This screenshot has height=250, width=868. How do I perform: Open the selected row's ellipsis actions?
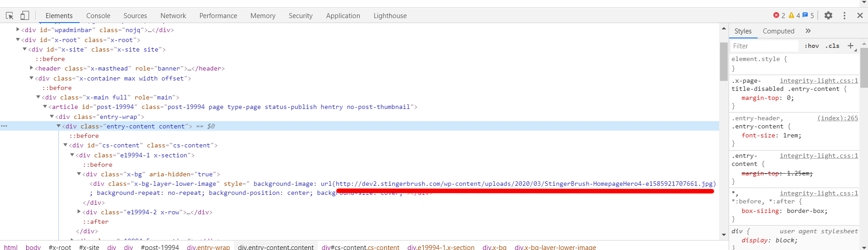[x=4, y=126]
